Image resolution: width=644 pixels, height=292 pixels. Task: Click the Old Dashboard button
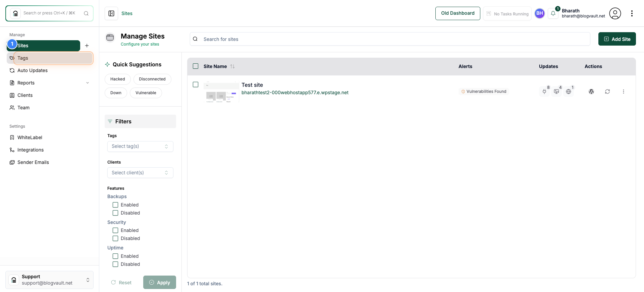coord(458,13)
